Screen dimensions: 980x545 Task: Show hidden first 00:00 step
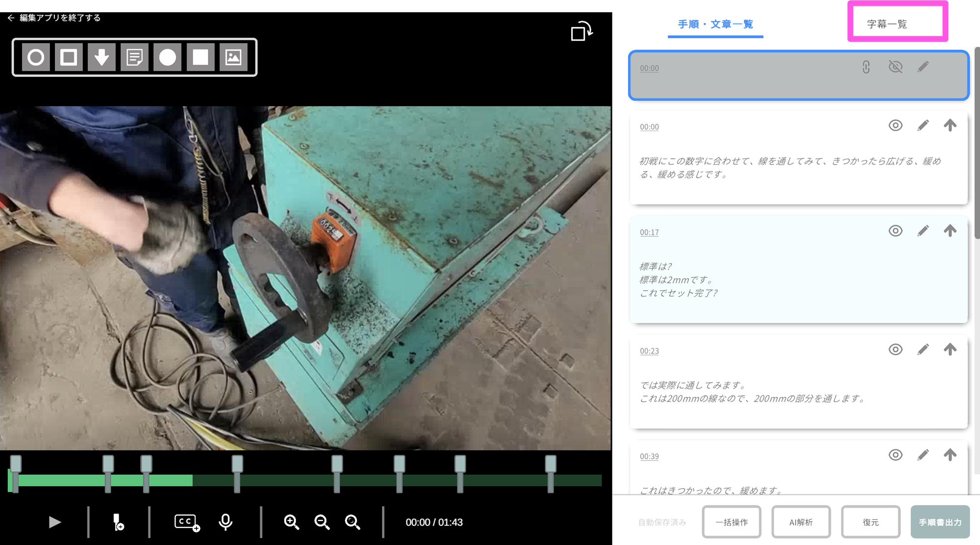895,67
